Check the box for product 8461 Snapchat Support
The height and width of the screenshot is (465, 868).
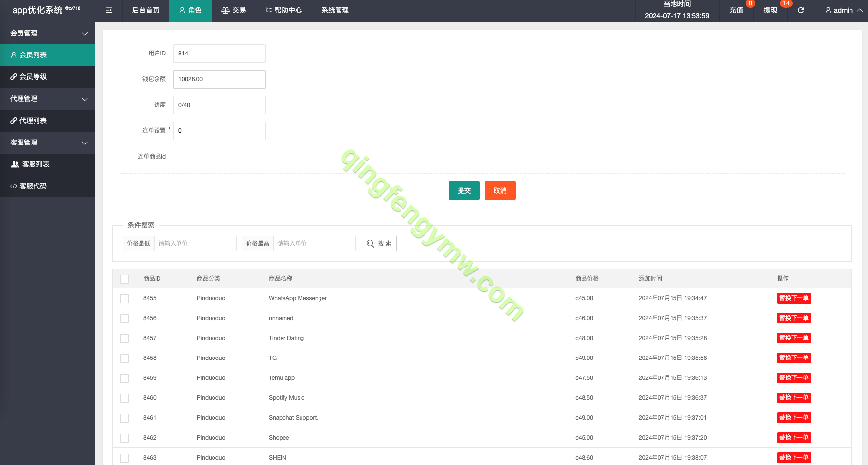124,418
